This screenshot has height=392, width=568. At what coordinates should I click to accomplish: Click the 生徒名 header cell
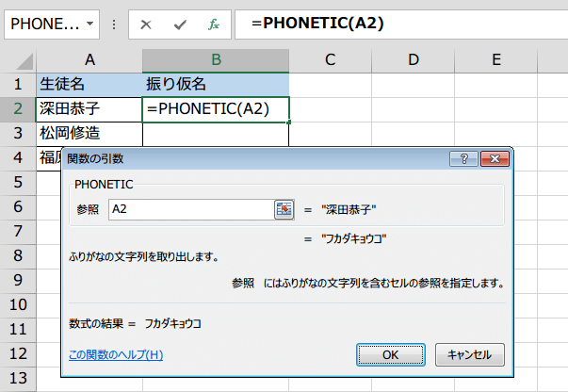click(x=89, y=85)
